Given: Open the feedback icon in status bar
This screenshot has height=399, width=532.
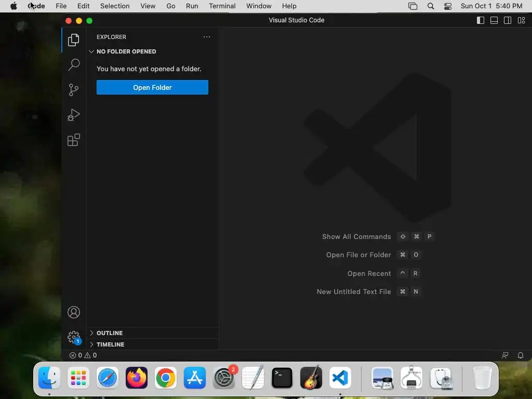Looking at the screenshot, I should 505,355.
